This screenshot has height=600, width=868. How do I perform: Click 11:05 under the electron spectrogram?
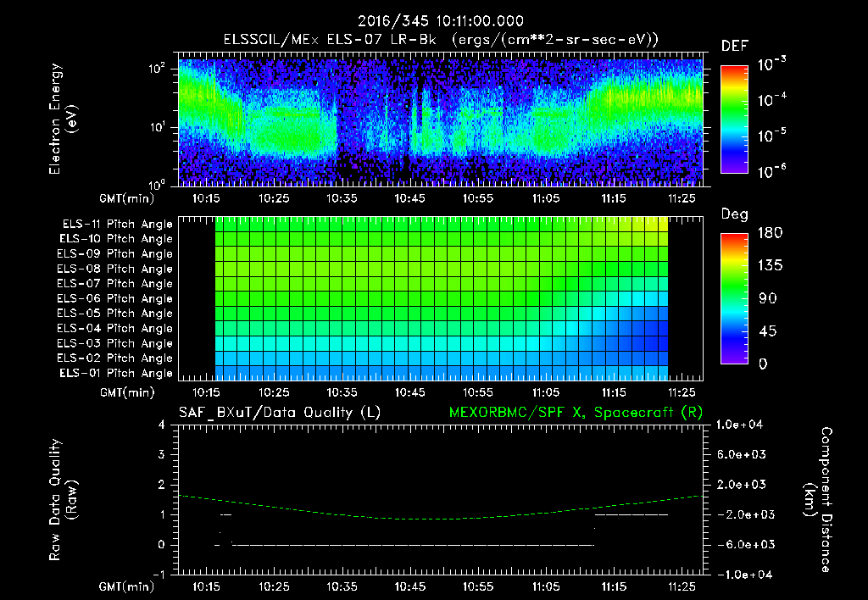click(x=546, y=198)
